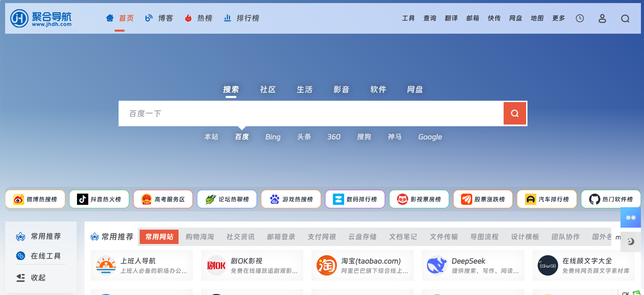
Task: Open sidebar 常用推荐 item
Action: coord(39,236)
